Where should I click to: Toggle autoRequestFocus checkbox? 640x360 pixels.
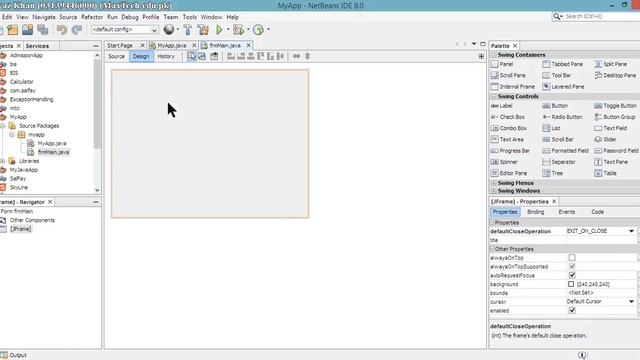pos(572,275)
